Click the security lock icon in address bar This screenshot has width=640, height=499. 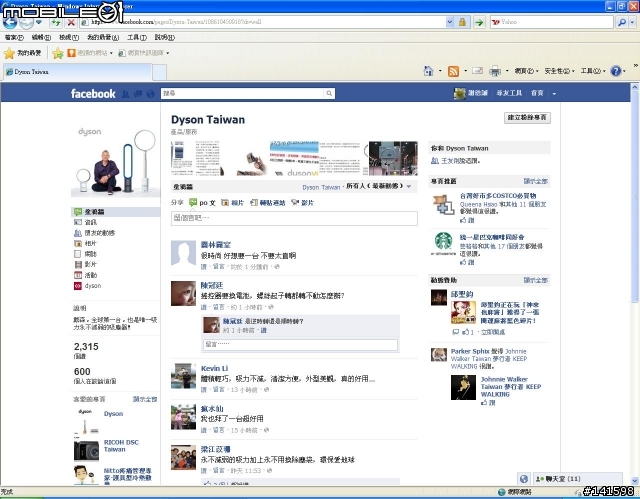pos(462,22)
